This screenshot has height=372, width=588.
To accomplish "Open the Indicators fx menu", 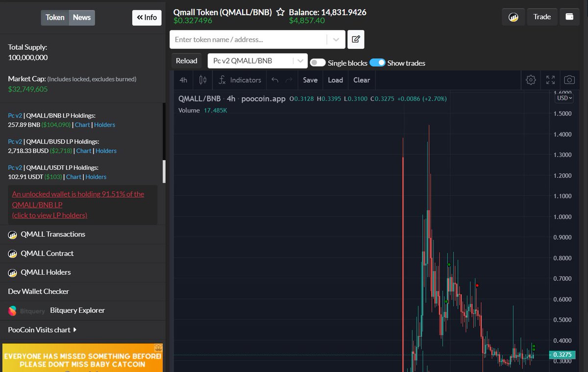I will [239, 80].
